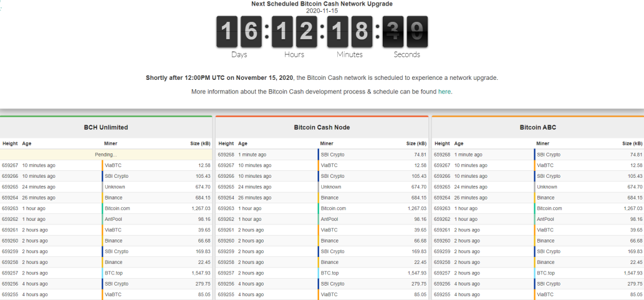Click the 'Shortly after 12:00PM UTC' bold text

tap(219, 78)
